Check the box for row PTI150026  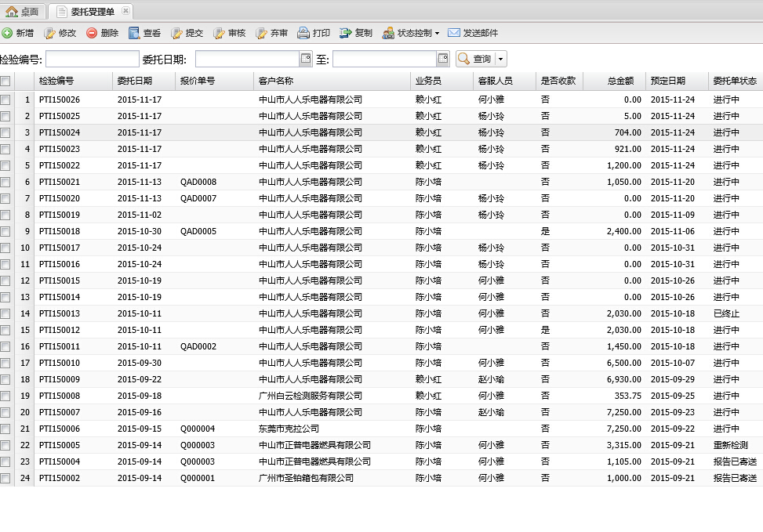click(5, 100)
